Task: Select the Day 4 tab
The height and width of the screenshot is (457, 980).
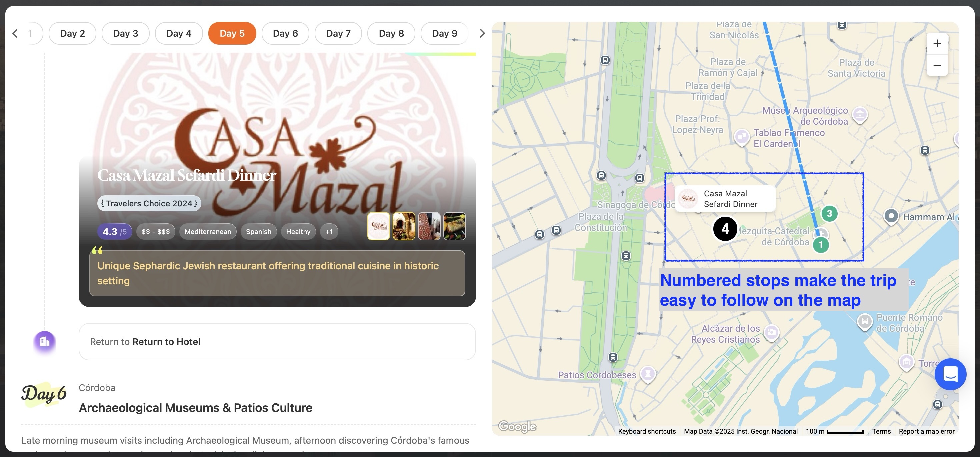Action: click(x=179, y=33)
